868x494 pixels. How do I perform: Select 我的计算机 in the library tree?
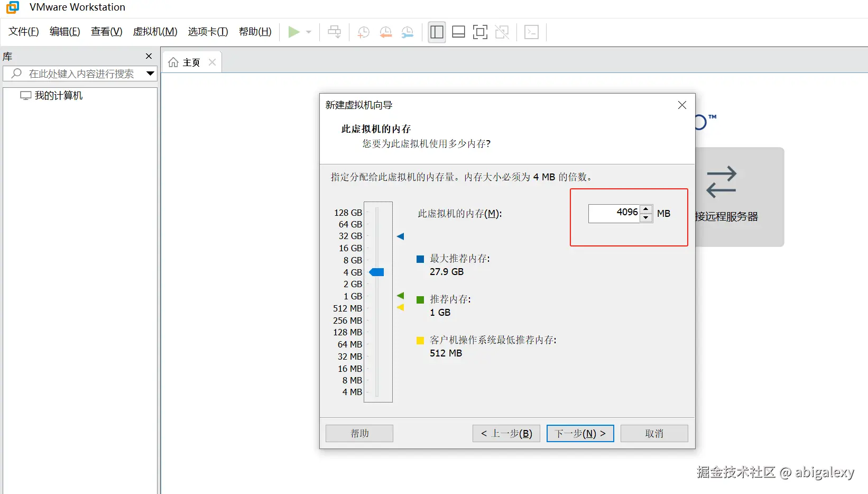tap(57, 96)
